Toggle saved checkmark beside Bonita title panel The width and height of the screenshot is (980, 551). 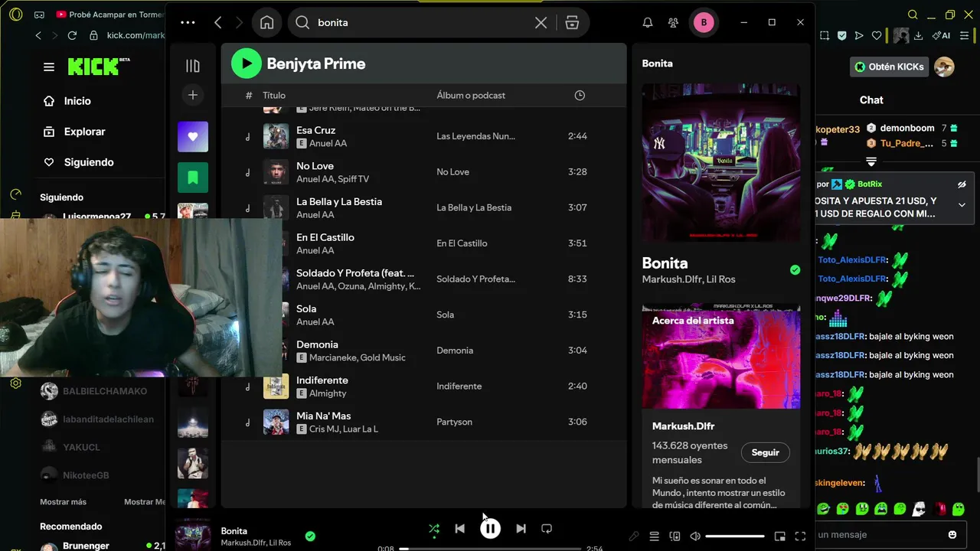tap(795, 270)
